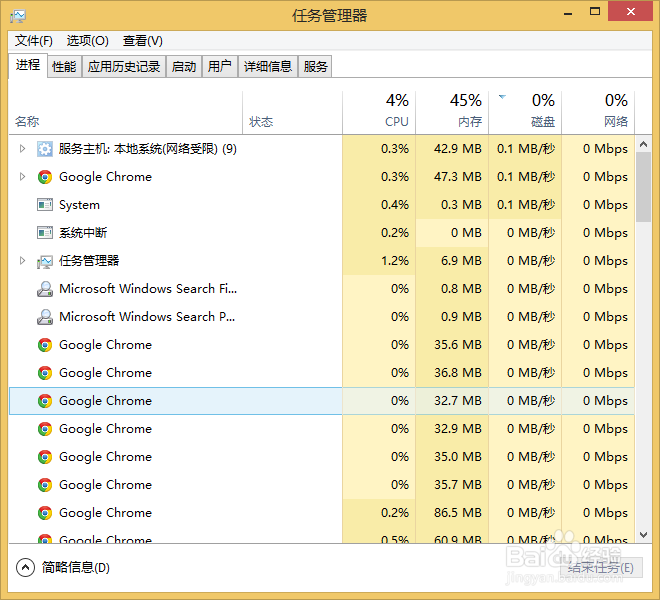660x600 pixels.
Task: Click the 86.5 MB memory value
Action: [x=458, y=513]
